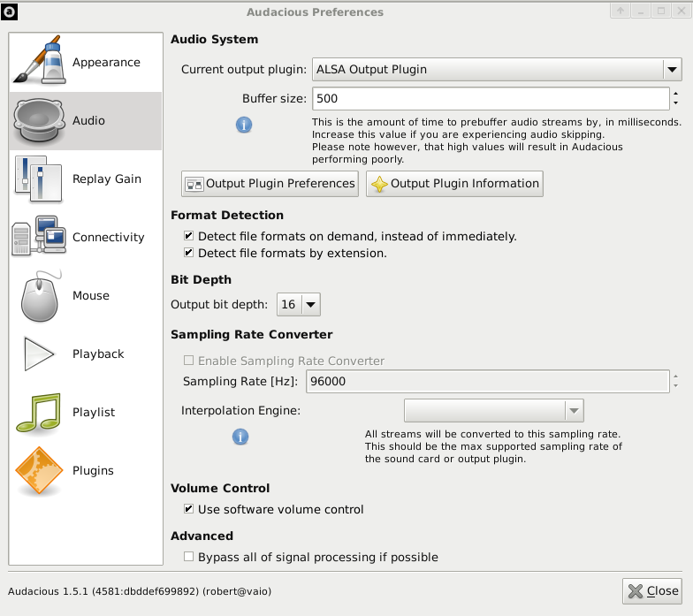Select the Playlist music note icon
Screen dimensions: 693x616
coord(39,412)
